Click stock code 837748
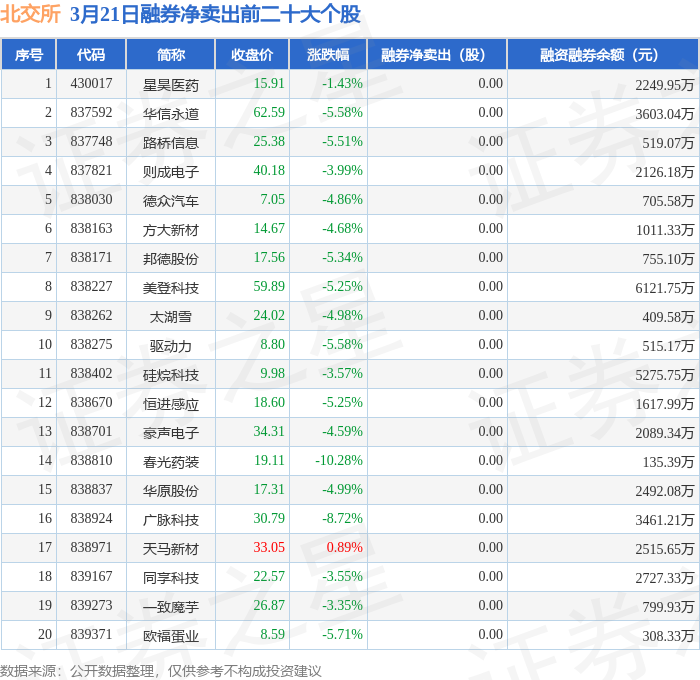 (91, 142)
